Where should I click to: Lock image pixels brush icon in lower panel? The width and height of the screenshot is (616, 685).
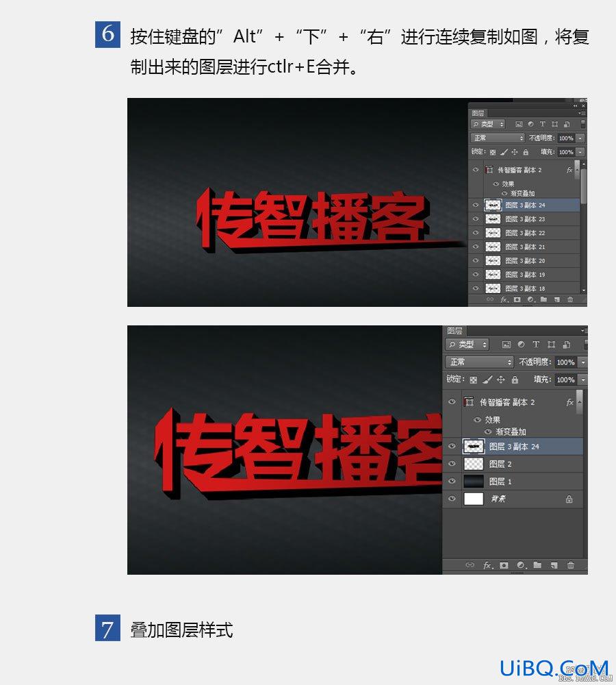point(487,379)
